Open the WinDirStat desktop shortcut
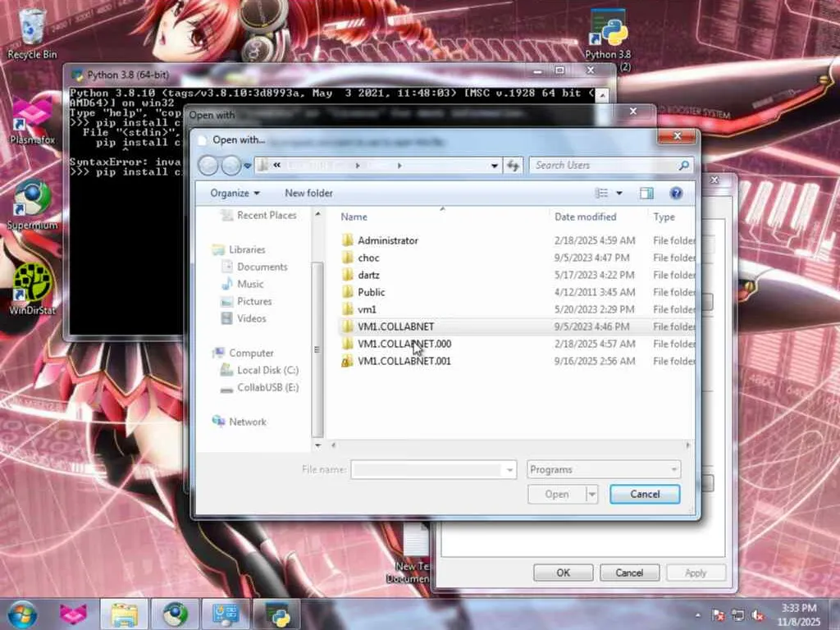840x630 pixels. click(32, 290)
